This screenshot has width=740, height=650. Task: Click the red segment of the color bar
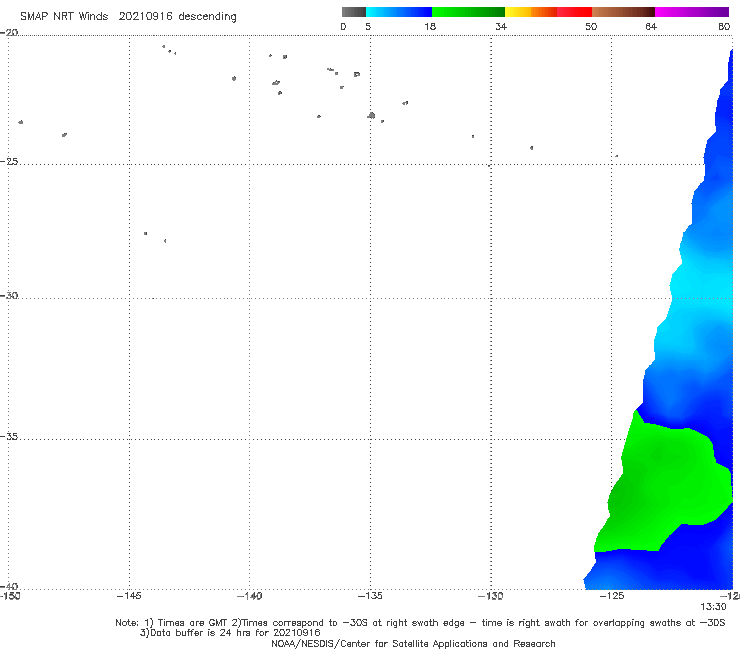(574, 12)
